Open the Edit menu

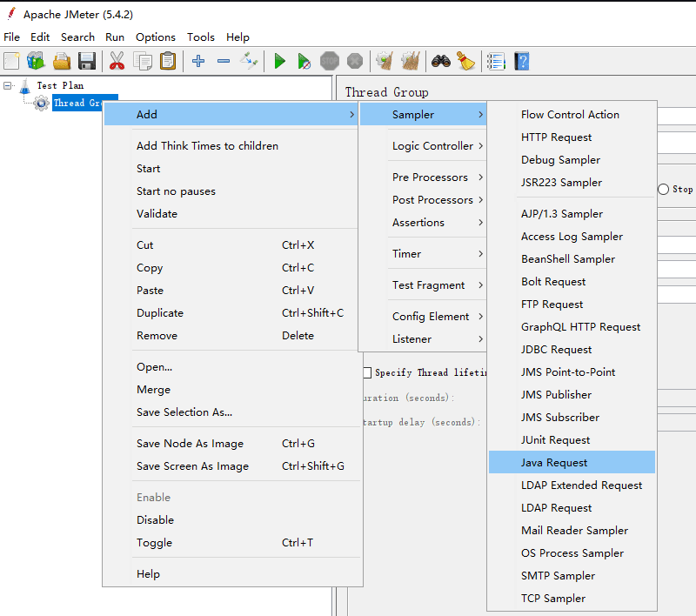[40, 37]
